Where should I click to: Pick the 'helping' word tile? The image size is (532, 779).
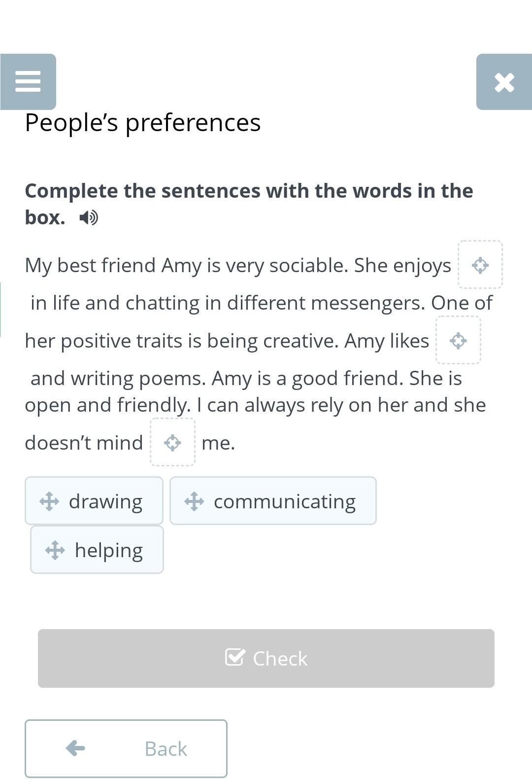pos(97,550)
